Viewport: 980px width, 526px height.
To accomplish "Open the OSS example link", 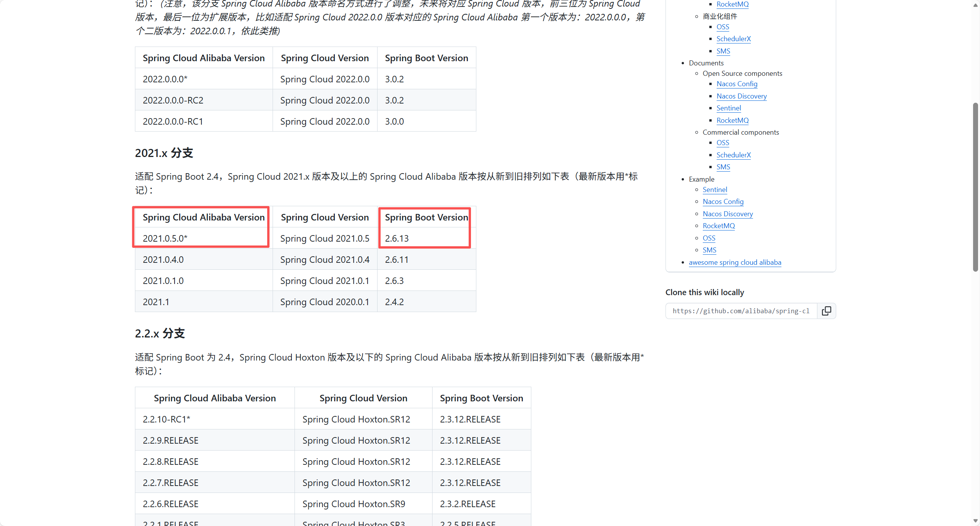I will [x=709, y=238].
